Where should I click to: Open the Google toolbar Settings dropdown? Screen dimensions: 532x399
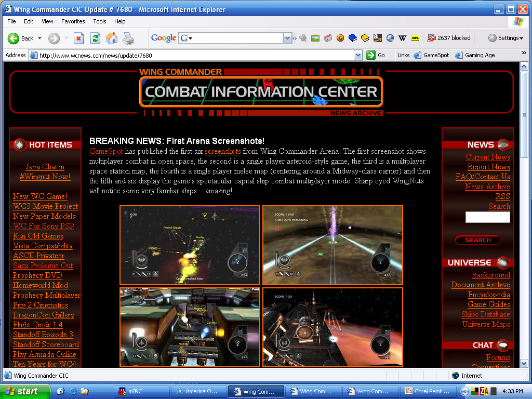click(x=506, y=38)
